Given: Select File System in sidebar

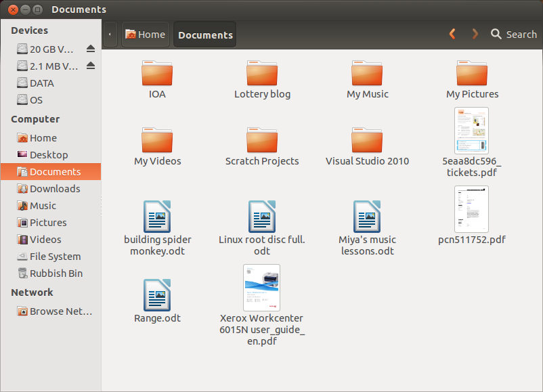Looking at the screenshot, I should 55,257.
